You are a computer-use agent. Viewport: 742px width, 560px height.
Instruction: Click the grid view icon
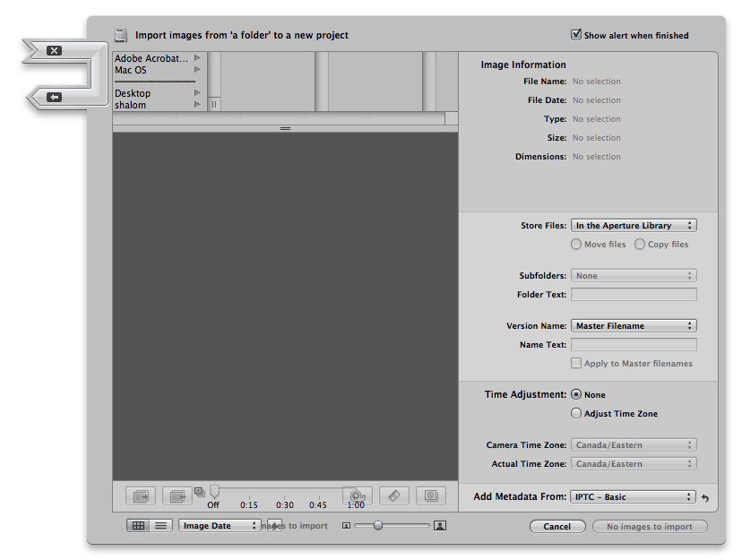(138, 526)
